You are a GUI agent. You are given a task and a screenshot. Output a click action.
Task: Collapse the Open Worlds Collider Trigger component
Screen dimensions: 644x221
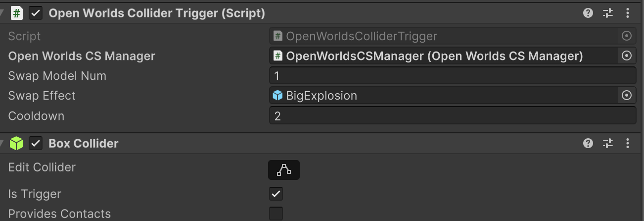pyautogui.click(x=2, y=13)
